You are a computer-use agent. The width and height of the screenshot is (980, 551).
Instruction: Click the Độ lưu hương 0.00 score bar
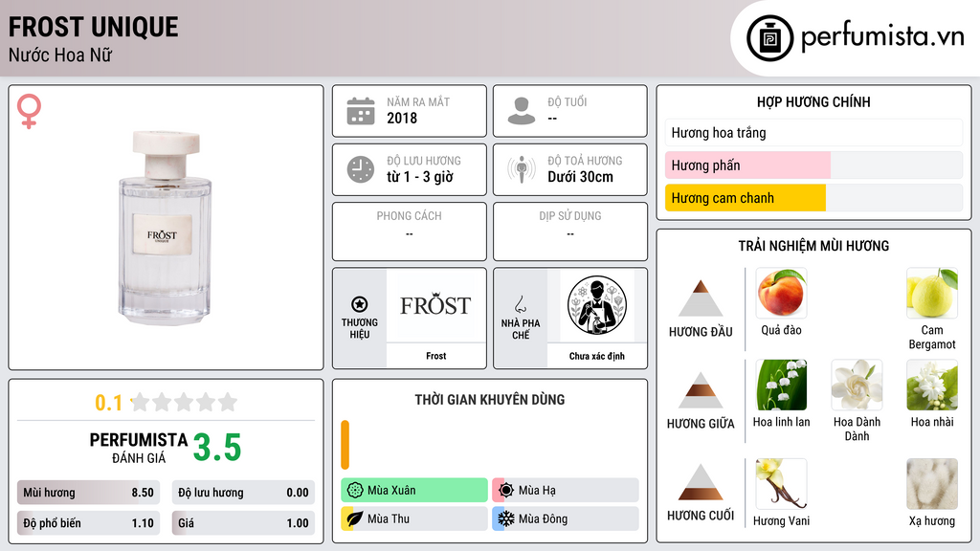243,493
